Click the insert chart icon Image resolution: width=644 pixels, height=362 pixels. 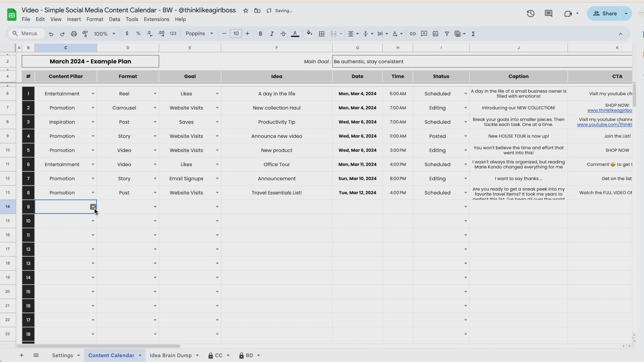pyautogui.click(x=435, y=34)
